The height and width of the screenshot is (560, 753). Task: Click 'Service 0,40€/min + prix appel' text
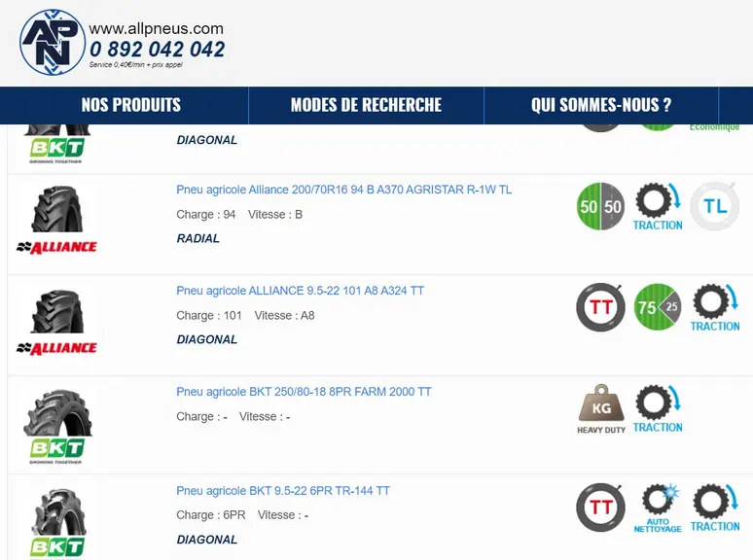tap(136, 65)
